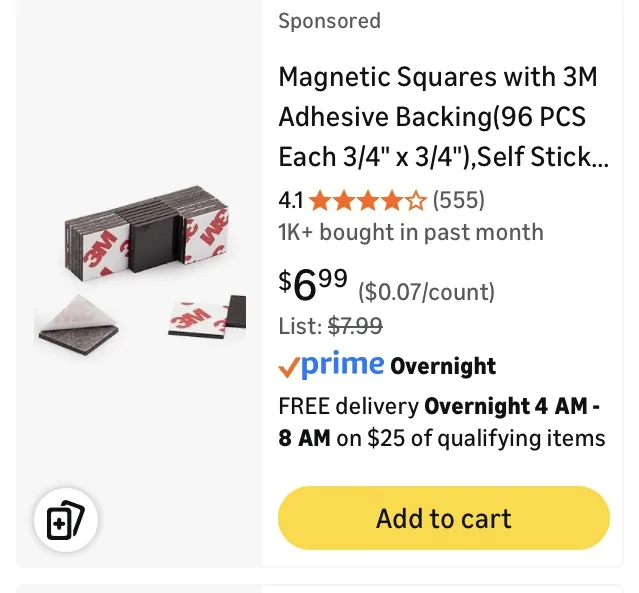Click the 4.1 rating number

click(291, 201)
